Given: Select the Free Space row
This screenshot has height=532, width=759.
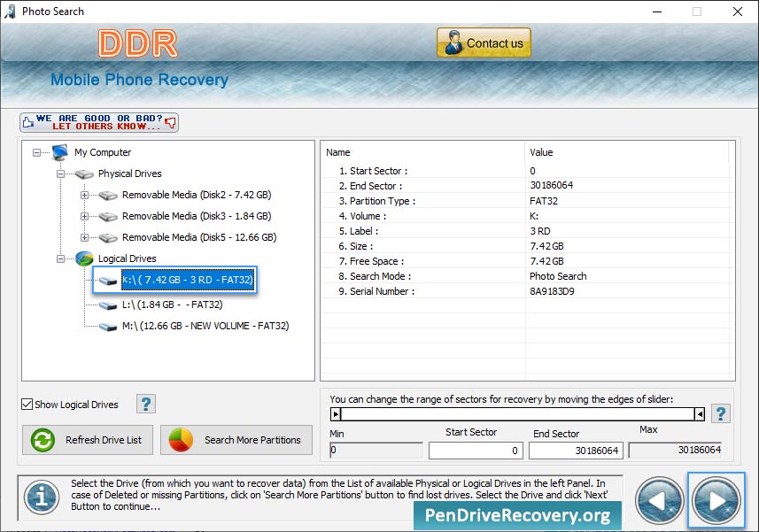Looking at the screenshot, I should [525, 260].
